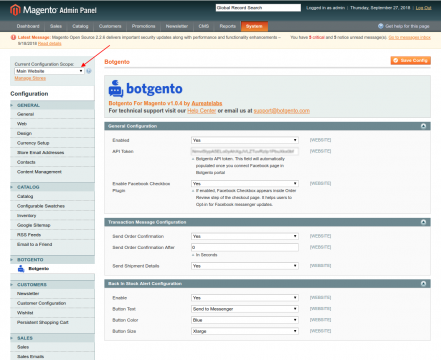Image resolution: width=441 pixels, height=360 pixels.
Task: Click Read details link in message
Action: (x=50, y=44)
